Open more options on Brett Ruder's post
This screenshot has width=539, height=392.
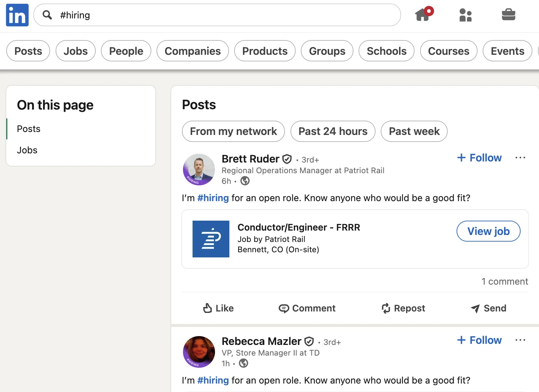click(520, 157)
